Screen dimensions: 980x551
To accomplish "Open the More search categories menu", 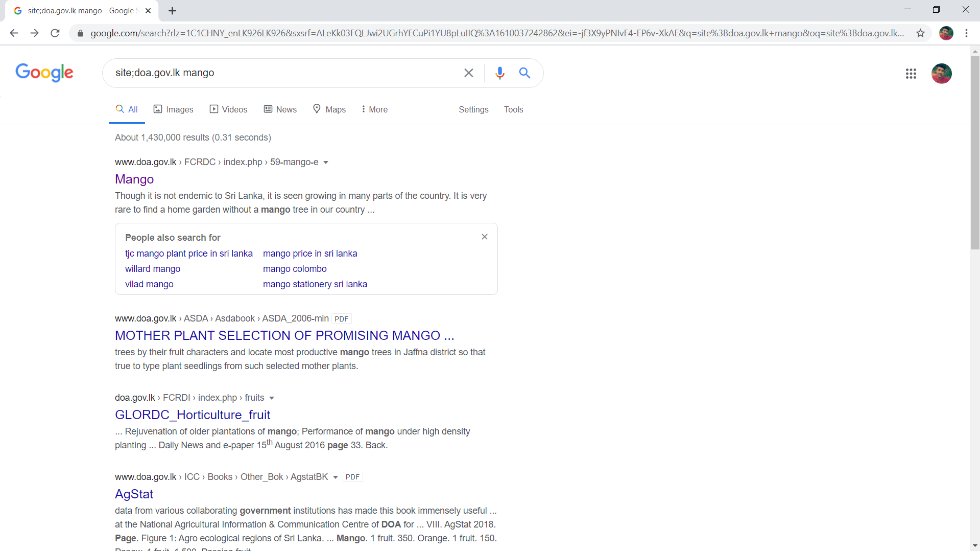I will 374,109.
